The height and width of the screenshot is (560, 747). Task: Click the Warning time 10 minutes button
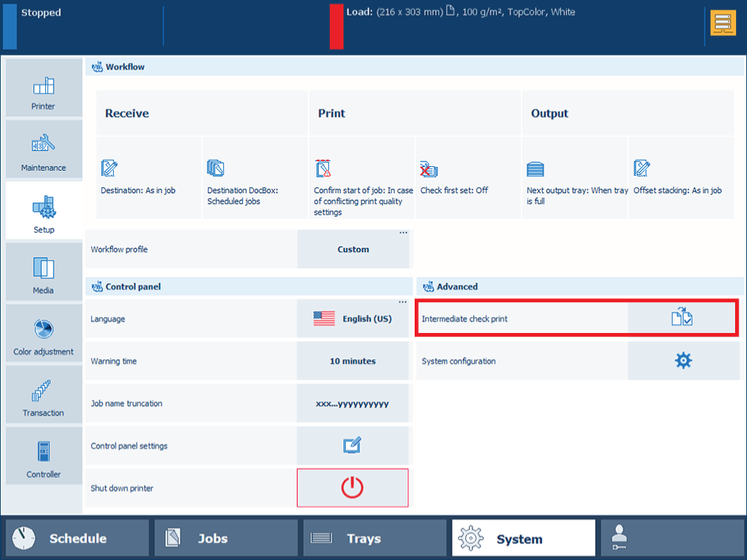353,361
